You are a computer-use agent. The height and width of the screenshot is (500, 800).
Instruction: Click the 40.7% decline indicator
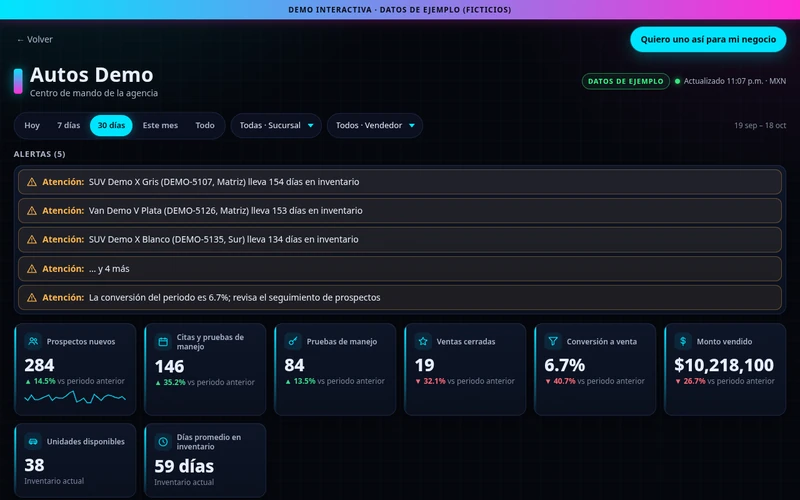pos(560,381)
